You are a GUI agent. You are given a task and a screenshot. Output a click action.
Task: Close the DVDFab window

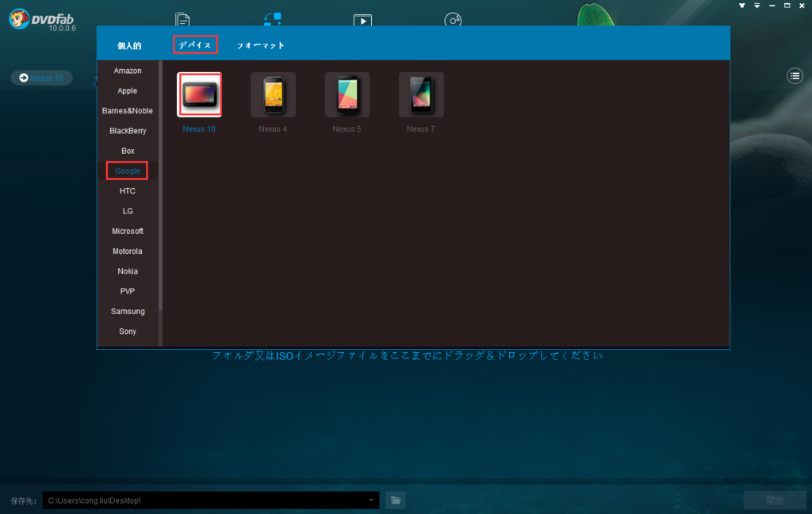pos(802,6)
